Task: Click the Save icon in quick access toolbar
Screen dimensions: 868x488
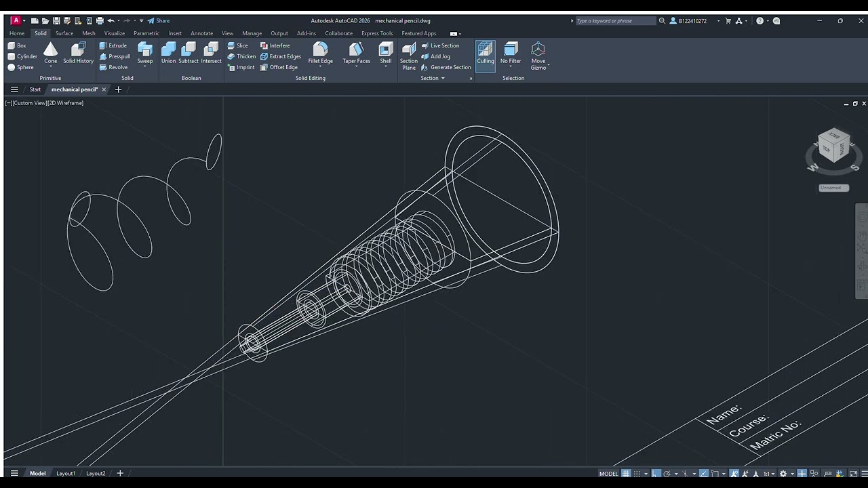Action: (x=56, y=20)
